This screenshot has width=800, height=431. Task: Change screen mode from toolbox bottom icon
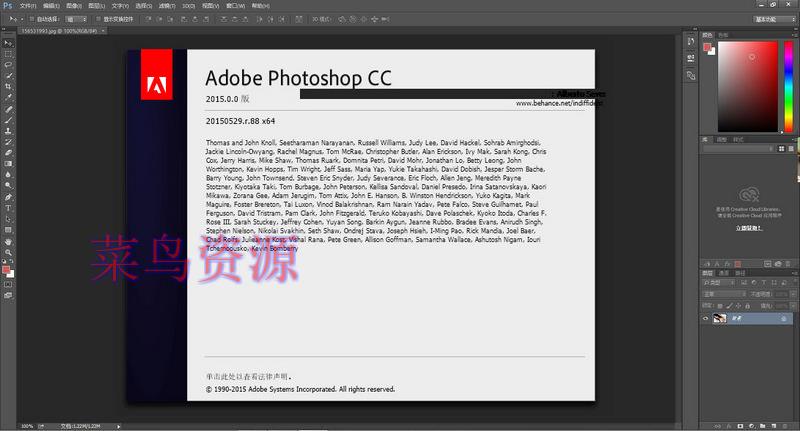[x=8, y=295]
